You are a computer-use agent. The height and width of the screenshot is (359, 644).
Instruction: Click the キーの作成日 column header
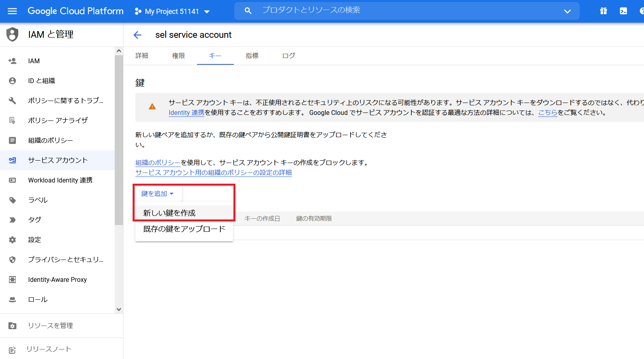tap(262, 219)
